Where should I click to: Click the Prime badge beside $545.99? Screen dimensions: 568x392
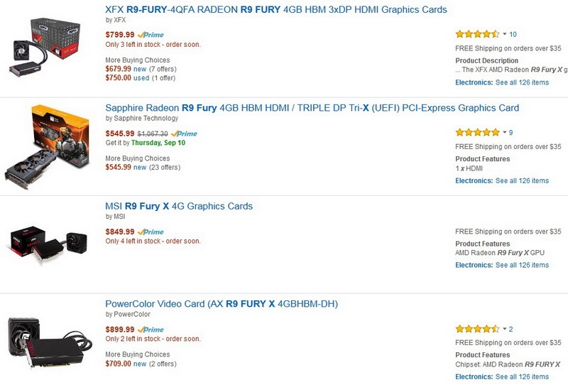tap(184, 134)
